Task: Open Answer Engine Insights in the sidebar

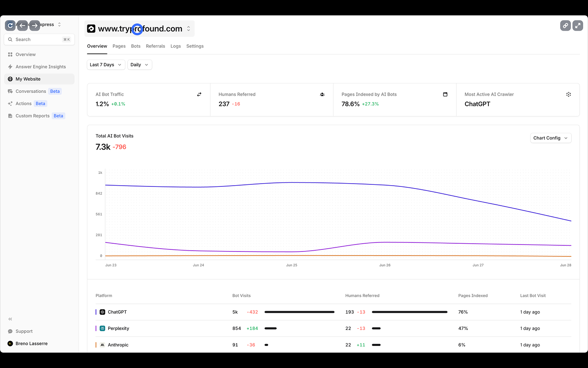Action: pos(39,67)
